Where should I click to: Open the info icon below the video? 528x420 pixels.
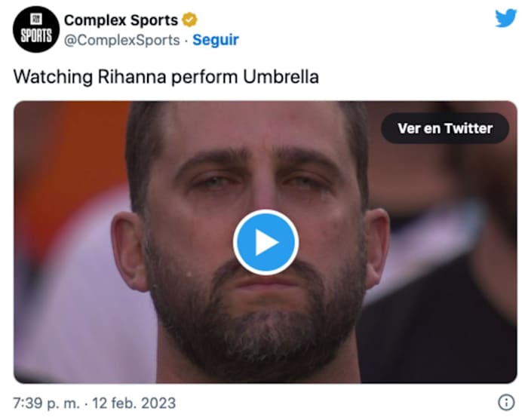coord(507,400)
